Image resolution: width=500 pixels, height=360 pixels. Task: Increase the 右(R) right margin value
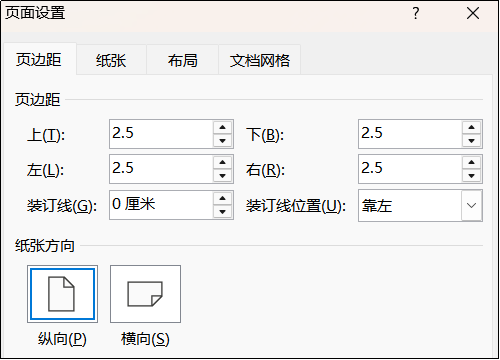471,162
